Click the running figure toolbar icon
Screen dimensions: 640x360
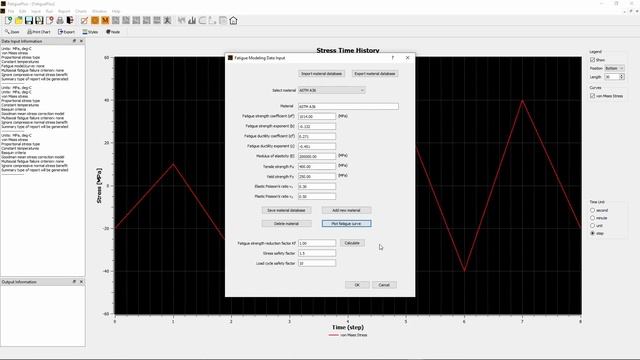click(167, 20)
